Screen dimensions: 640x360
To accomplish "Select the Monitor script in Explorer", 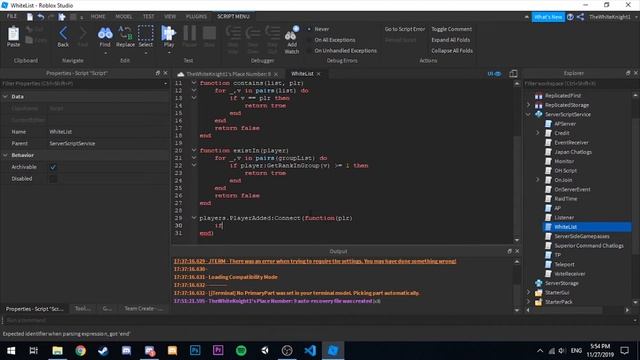I will pyautogui.click(x=564, y=161).
